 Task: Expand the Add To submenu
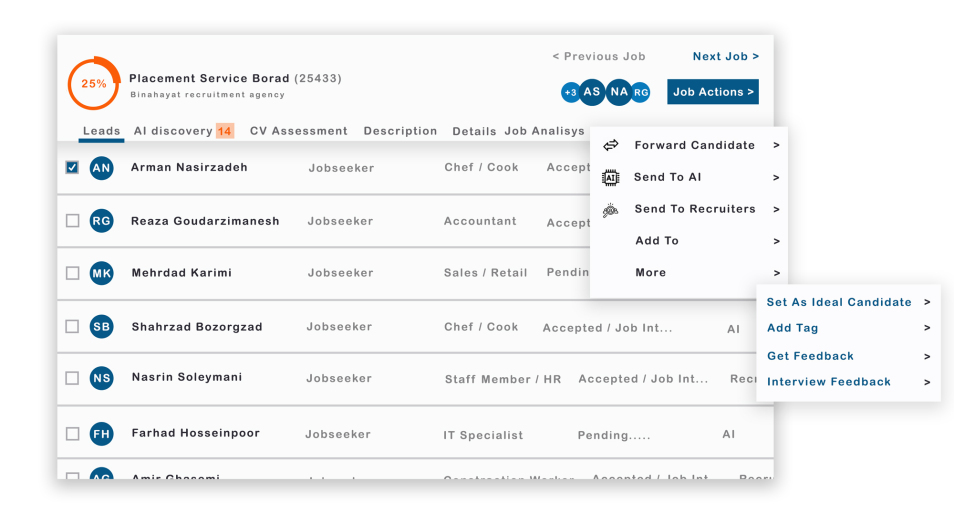(x=656, y=241)
